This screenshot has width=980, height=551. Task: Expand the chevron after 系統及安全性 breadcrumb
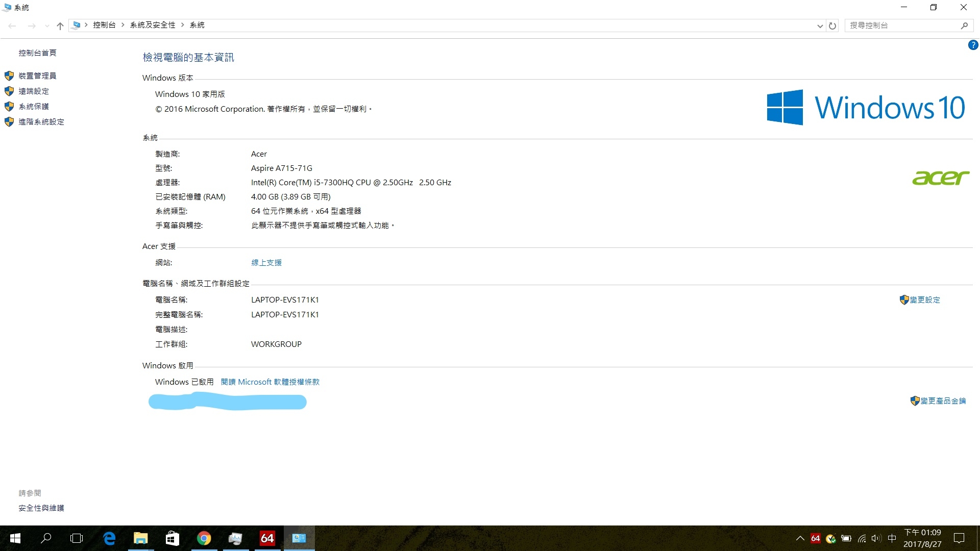[x=183, y=25]
